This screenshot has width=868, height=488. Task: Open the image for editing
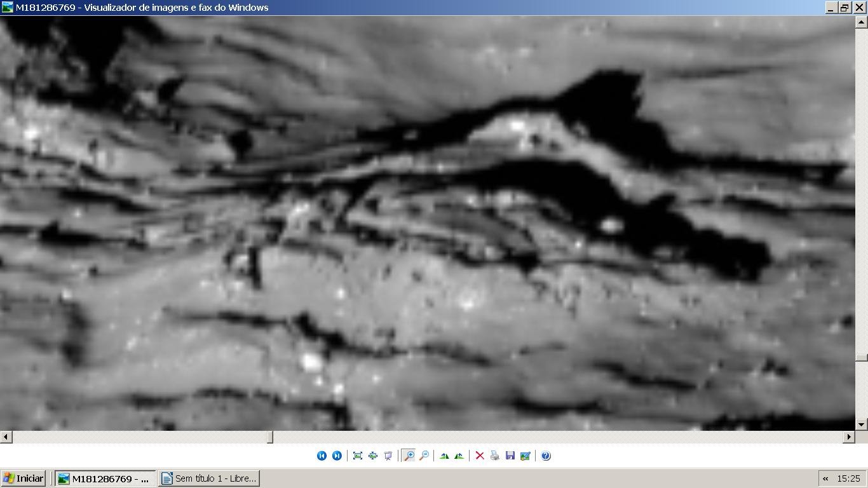point(526,456)
